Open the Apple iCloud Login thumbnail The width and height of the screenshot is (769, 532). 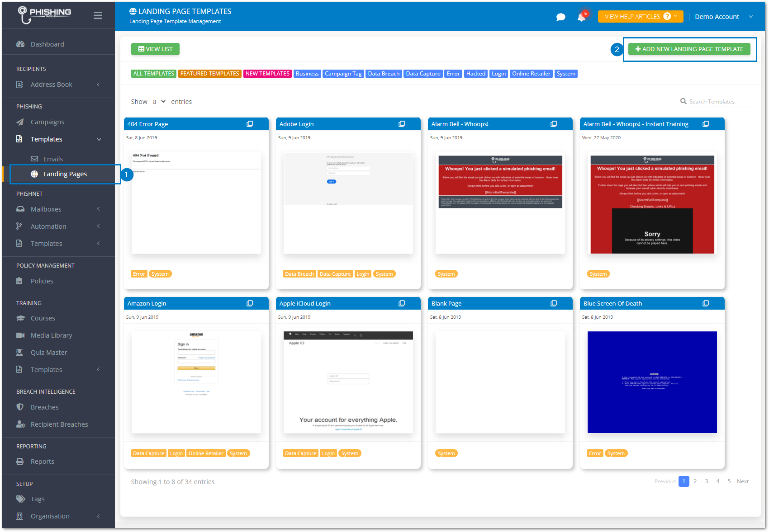[x=348, y=382]
